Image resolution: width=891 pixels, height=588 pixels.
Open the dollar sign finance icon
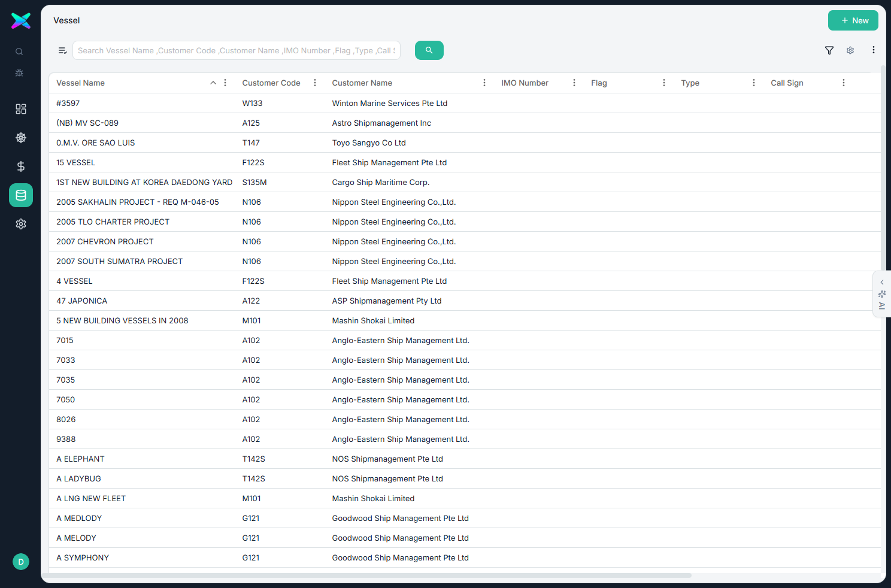pyautogui.click(x=21, y=166)
